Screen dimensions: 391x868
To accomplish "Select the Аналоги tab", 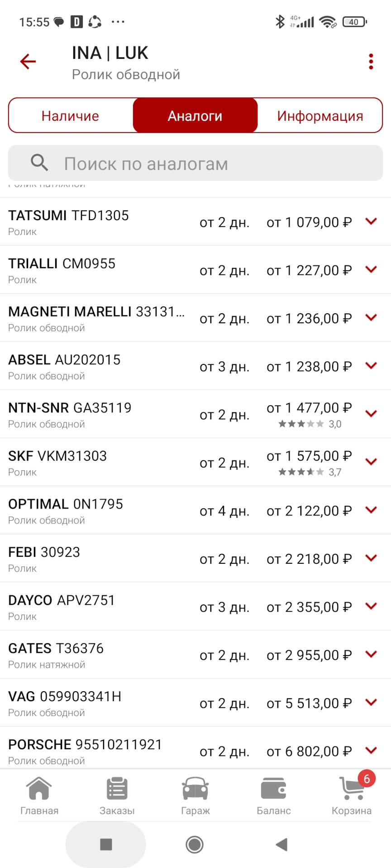I will pos(195,116).
